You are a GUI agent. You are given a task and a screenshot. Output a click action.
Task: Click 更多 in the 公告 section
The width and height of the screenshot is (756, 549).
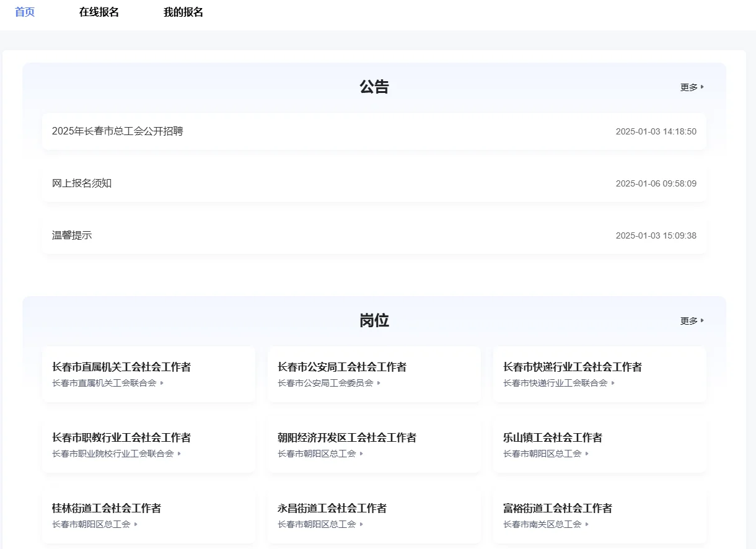click(x=690, y=87)
